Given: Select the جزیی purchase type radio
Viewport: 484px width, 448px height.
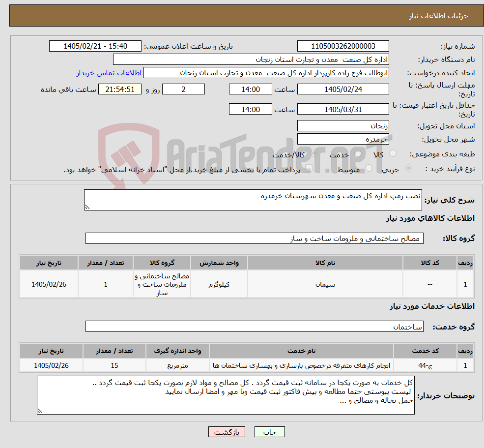Looking at the screenshot, I should (408, 168).
